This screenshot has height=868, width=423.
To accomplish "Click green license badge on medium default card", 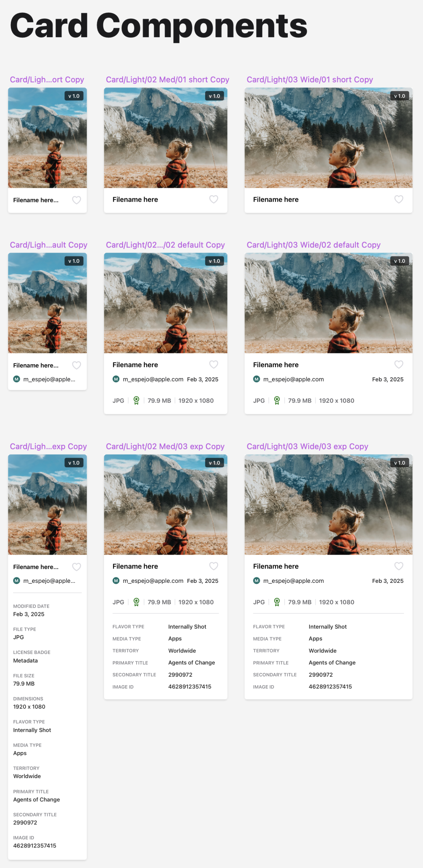I will pos(136,400).
